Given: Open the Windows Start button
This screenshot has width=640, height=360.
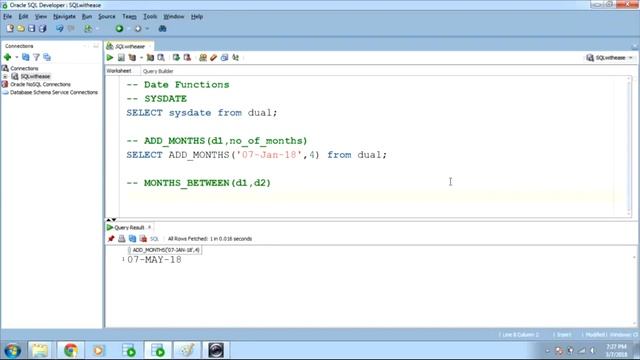Looking at the screenshot, I should click(x=12, y=350).
